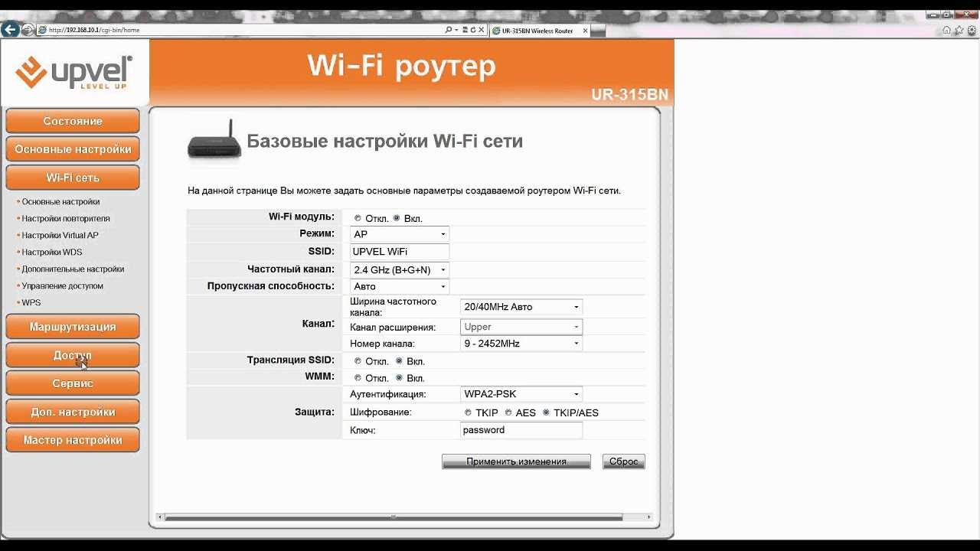Screen dimensions: 980x551
Task: Open the Мастер настройки menu
Action: (x=73, y=440)
